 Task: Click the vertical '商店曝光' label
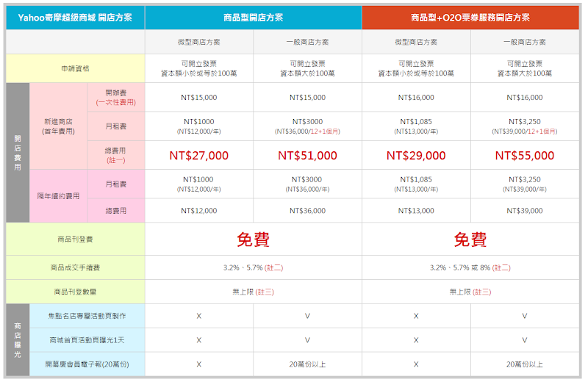pos(18,340)
